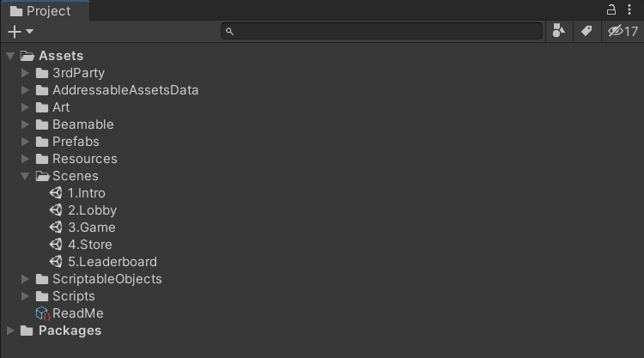Click the Search by Label tag icon
Image resolution: width=644 pixels, height=358 pixels.
[x=586, y=32]
